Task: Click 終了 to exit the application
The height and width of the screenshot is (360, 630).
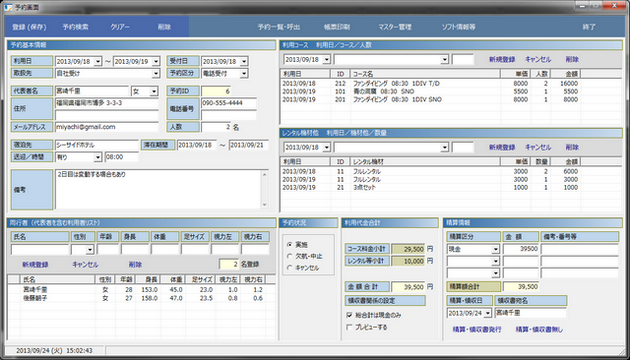Action: click(589, 27)
